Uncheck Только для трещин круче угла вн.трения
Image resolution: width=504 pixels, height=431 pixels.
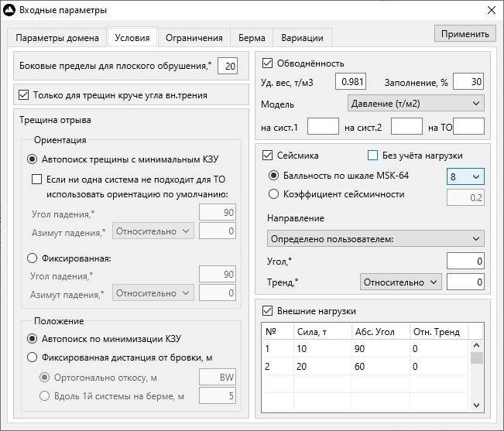click(23, 95)
